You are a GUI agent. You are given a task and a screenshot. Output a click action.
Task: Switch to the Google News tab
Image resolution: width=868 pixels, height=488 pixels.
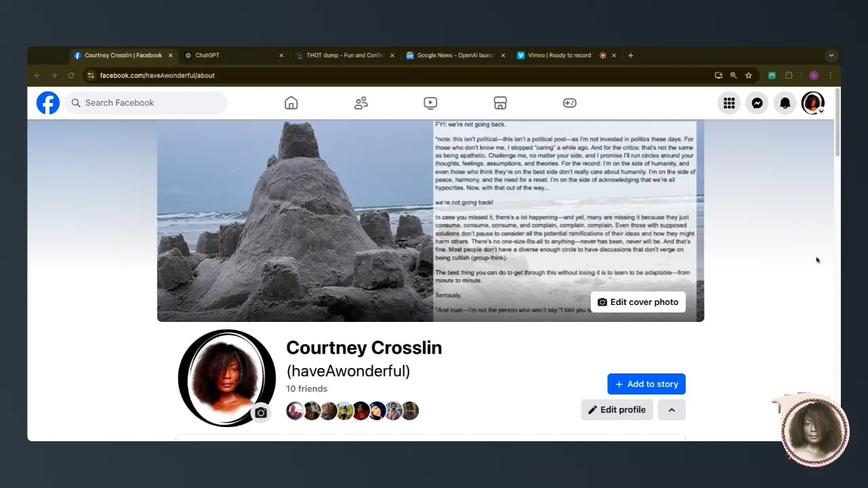click(x=451, y=56)
